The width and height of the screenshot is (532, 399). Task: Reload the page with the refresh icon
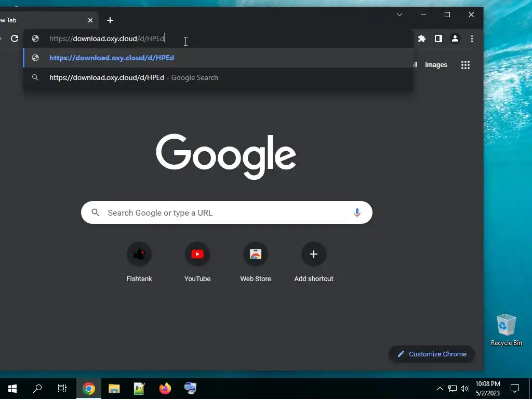[15, 38]
